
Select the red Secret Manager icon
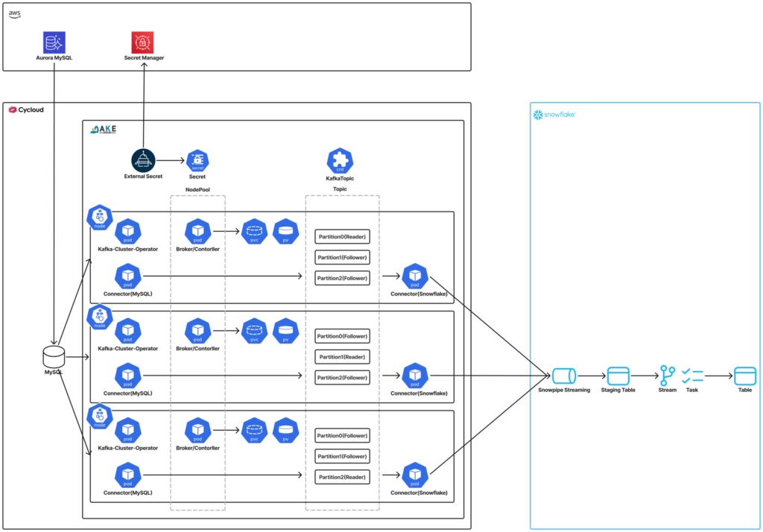[x=143, y=42]
